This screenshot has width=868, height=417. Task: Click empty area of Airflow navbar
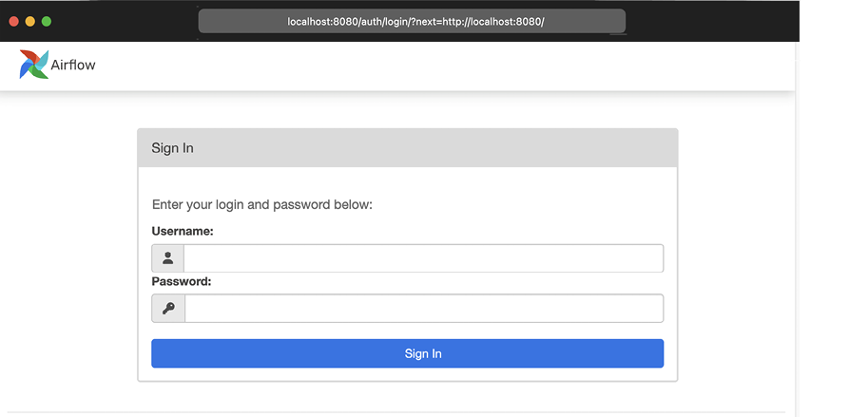[x=428, y=66]
